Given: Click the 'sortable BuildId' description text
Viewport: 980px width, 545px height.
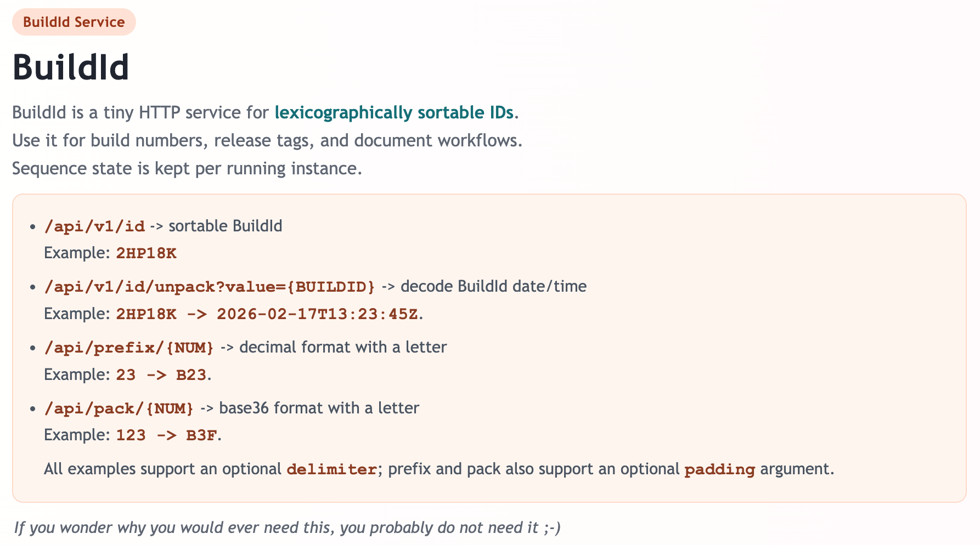Looking at the screenshot, I should pos(225,226).
